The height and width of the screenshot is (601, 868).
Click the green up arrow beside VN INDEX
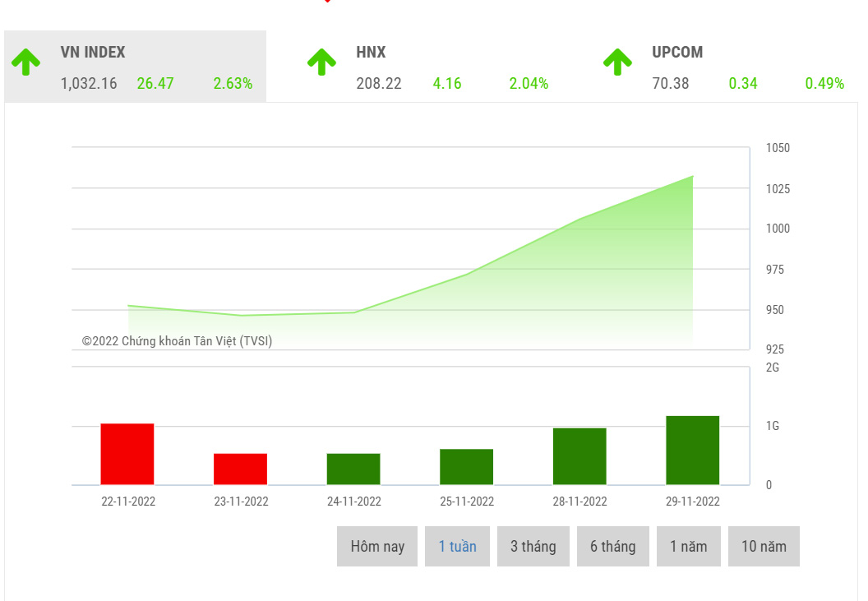(x=26, y=62)
